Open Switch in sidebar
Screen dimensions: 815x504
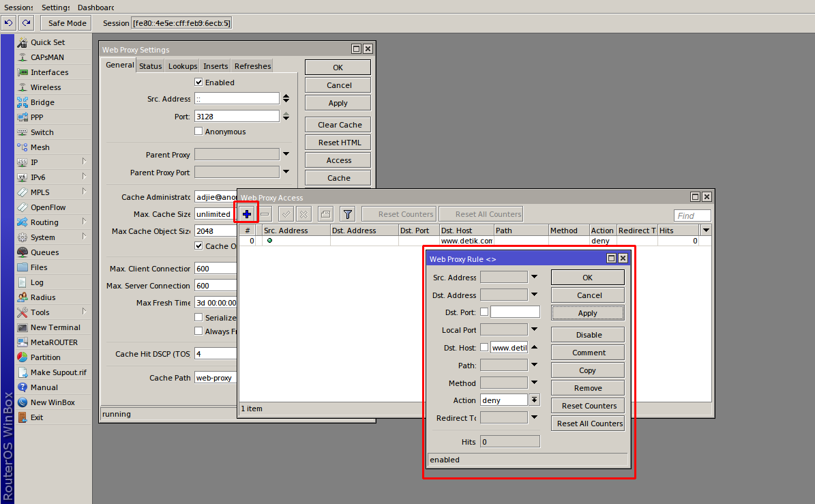pos(53,132)
